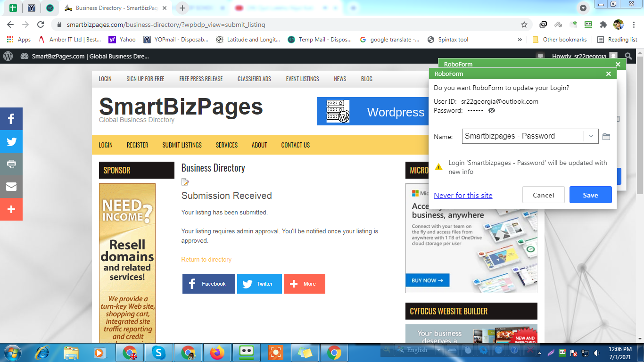Open the google translate bookmark
The width and height of the screenshot is (644, 362).
(x=389, y=40)
